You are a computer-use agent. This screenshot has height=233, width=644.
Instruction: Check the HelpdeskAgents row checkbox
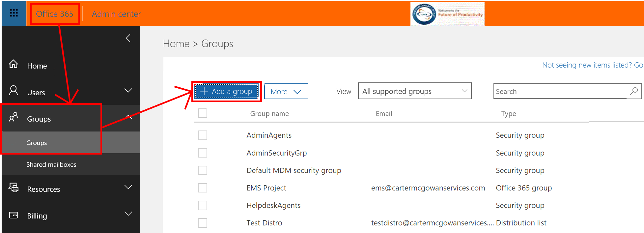[x=203, y=205]
